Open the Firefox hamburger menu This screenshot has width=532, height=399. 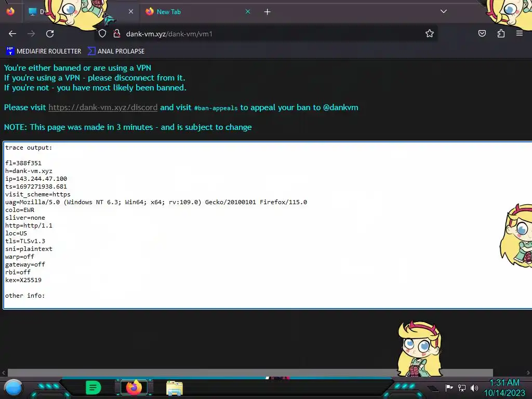pos(520,33)
